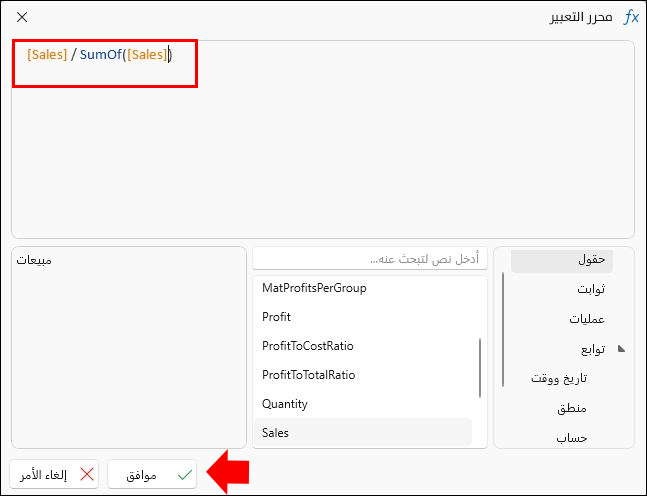The image size is (647, 496).
Task: Select the ثوابت constants category
Action: click(x=591, y=290)
